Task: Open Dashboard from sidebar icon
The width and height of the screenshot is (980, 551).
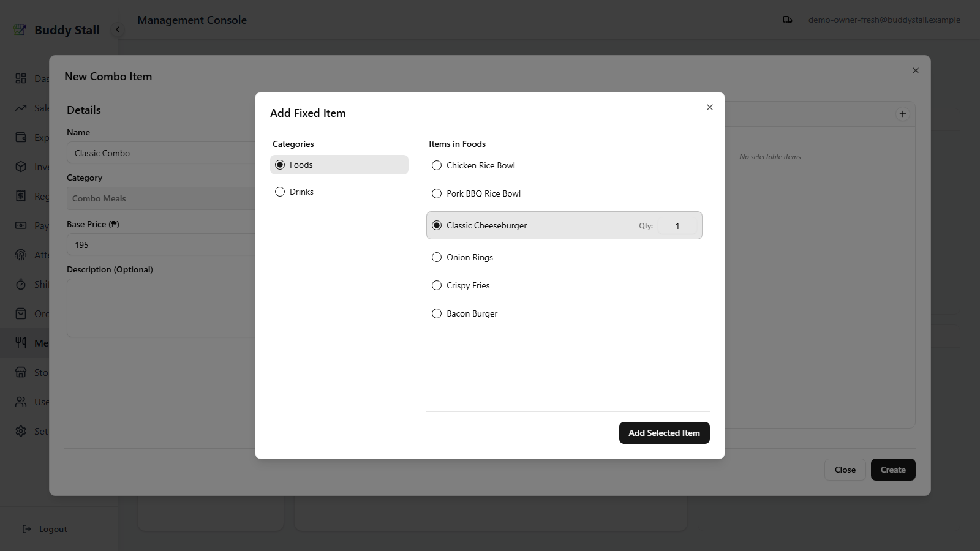Action: point(21,78)
